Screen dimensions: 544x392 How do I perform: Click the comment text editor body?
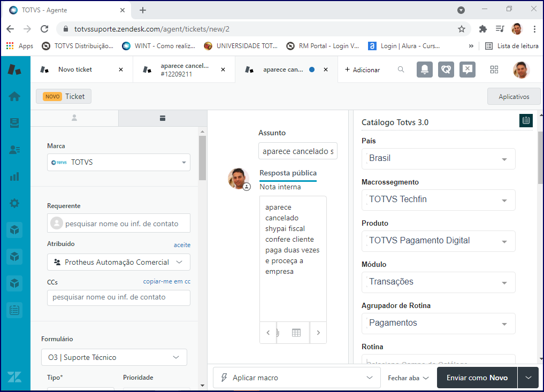pyautogui.click(x=293, y=258)
